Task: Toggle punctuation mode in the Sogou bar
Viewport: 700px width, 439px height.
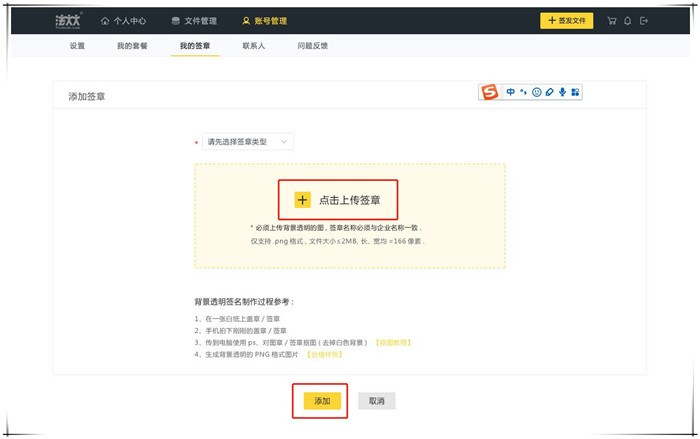Action: tap(523, 92)
